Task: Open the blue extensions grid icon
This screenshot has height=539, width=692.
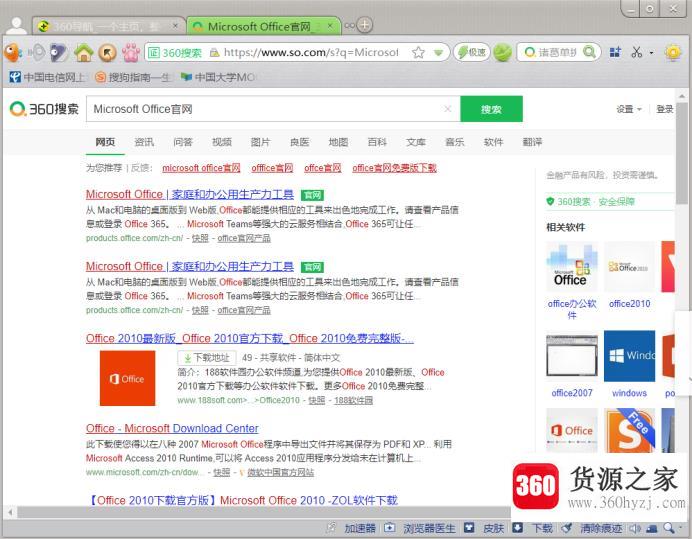Action: point(615,52)
